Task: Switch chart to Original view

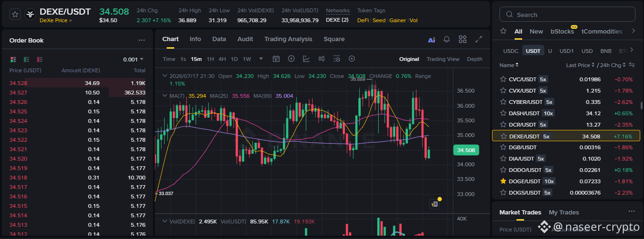Action: [409, 59]
